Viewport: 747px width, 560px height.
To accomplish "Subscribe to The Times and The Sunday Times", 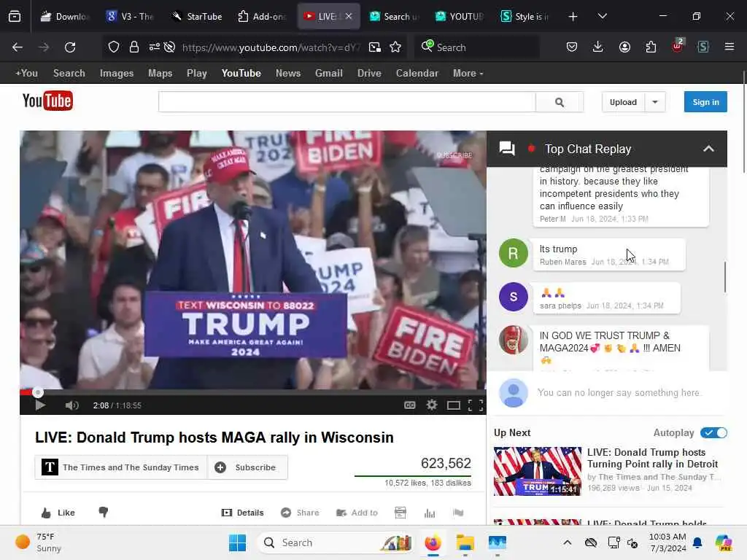I will [x=247, y=467].
